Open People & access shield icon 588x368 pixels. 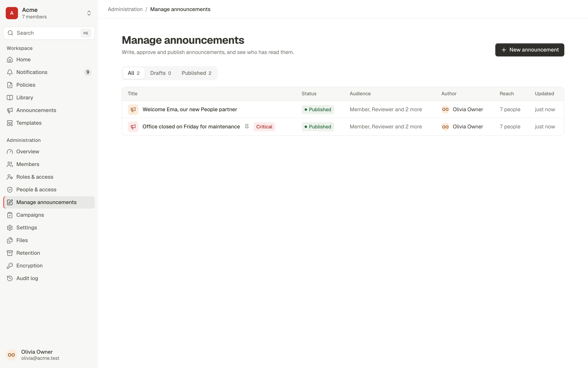pyautogui.click(x=10, y=190)
